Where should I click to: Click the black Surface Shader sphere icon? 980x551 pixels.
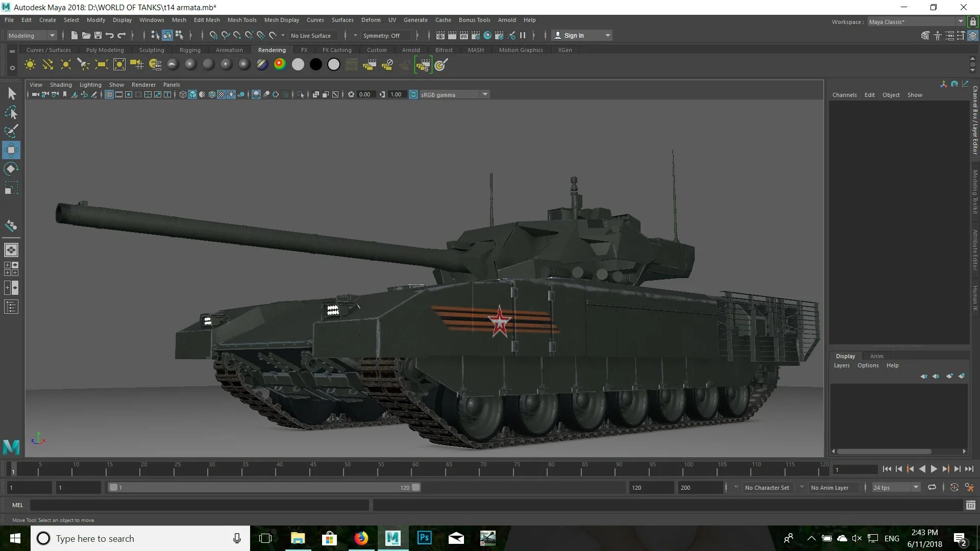[x=316, y=65]
